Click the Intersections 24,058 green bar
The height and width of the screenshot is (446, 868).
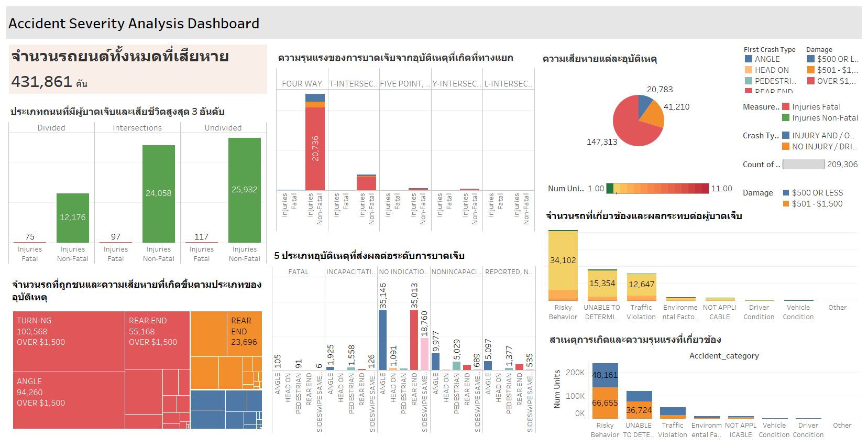[x=159, y=193]
